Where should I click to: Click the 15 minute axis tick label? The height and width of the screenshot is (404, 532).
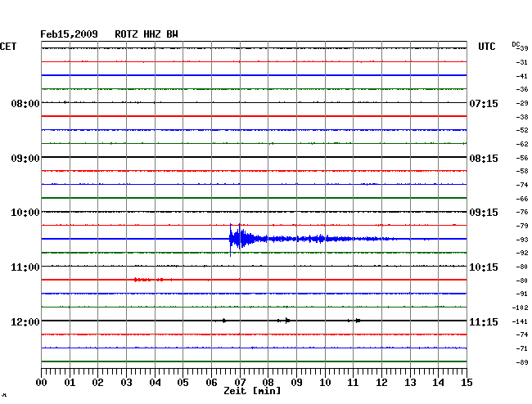click(x=467, y=383)
